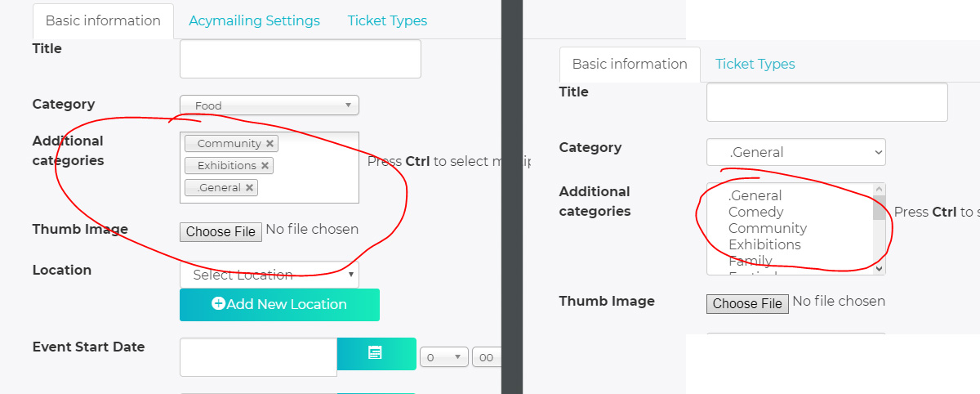Open the start hour dropdown showing 0
980x394 pixels.
444,357
